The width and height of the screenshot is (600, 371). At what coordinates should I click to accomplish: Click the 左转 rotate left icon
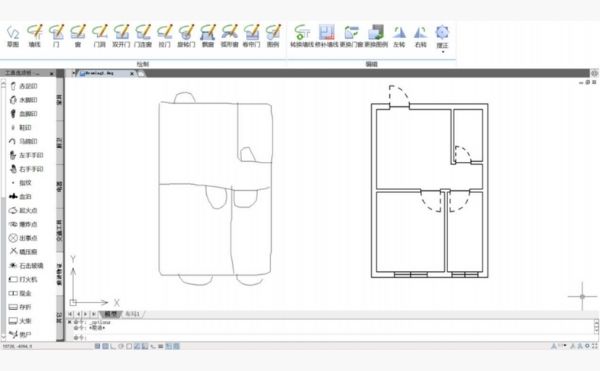click(x=399, y=36)
